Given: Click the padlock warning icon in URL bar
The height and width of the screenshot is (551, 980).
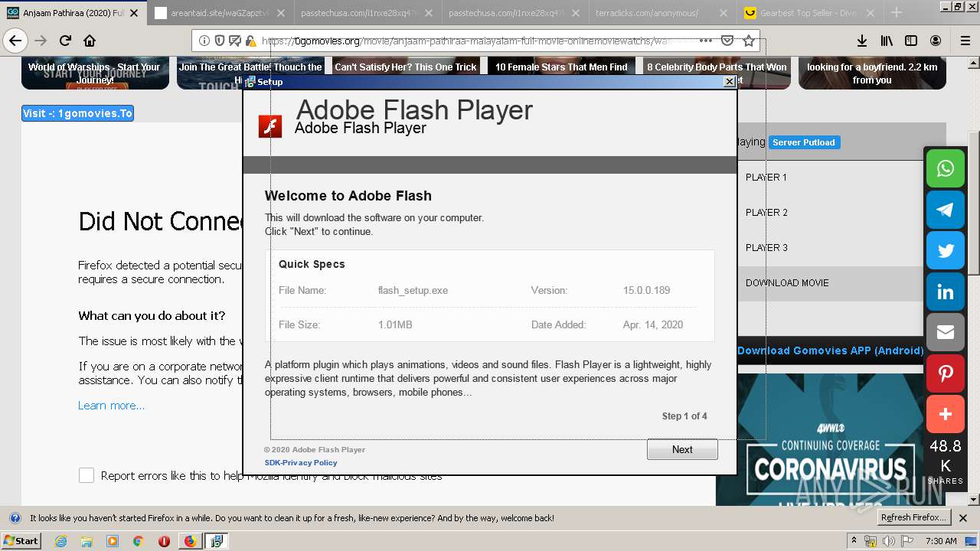Looking at the screenshot, I should click(x=250, y=41).
